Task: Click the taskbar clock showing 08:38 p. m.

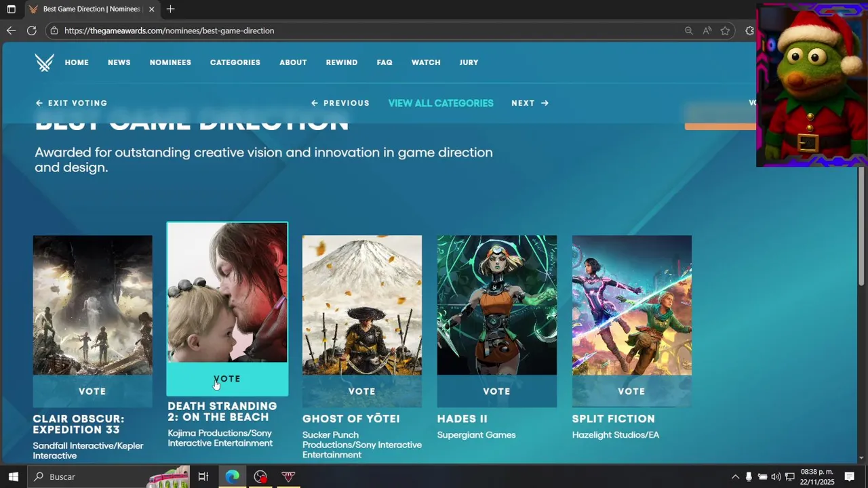Action: (x=817, y=476)
